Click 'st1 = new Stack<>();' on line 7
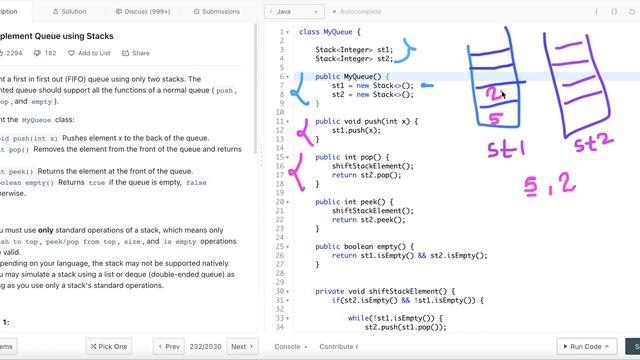Viewport: 640px width, 360px height. click(x=373, y=86)
